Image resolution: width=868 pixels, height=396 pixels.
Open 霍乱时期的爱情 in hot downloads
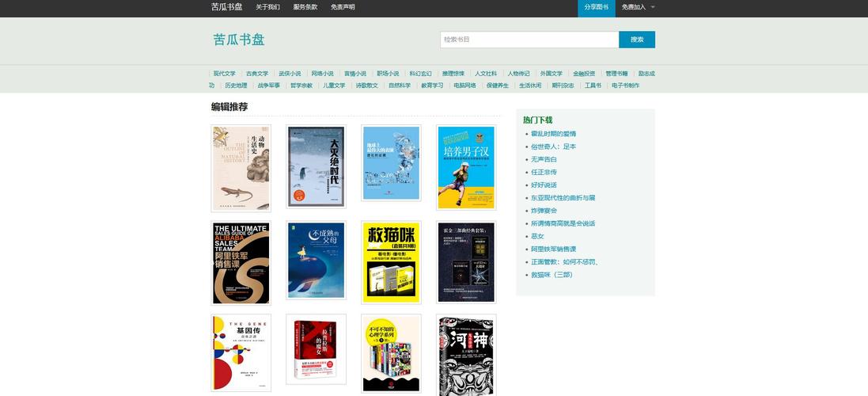coord(553,134)
